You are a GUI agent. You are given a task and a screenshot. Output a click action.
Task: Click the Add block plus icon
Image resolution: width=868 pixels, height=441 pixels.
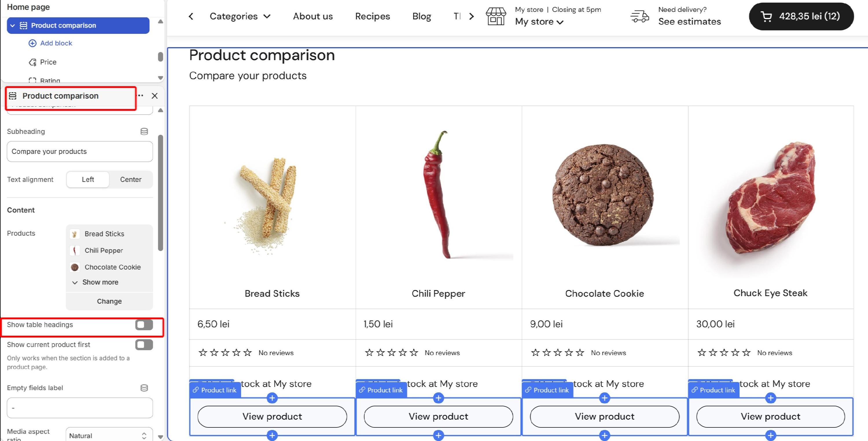click(x=32, y=43)
